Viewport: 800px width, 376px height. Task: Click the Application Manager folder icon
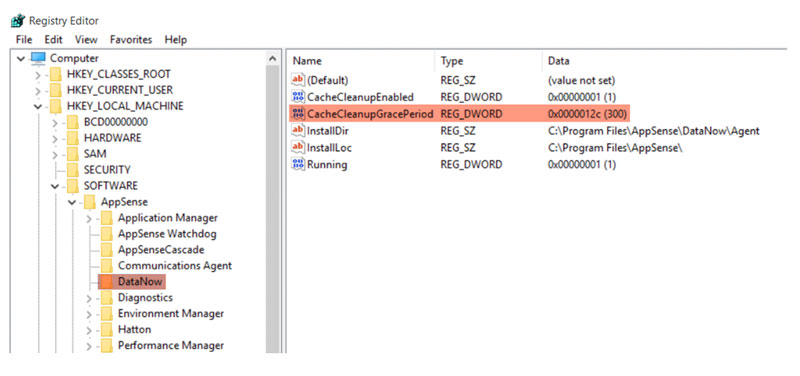(x=107, y=218)
